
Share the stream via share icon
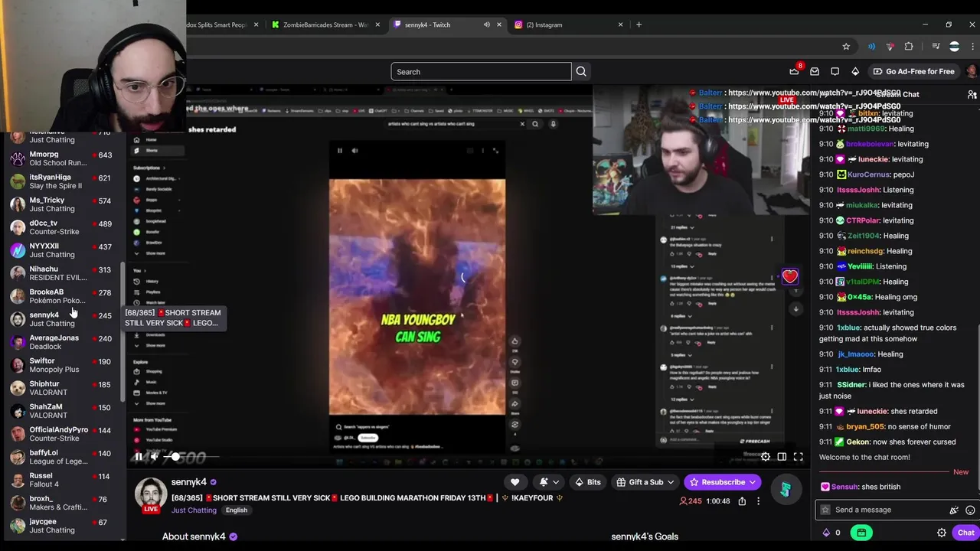(x=742, y=501)
